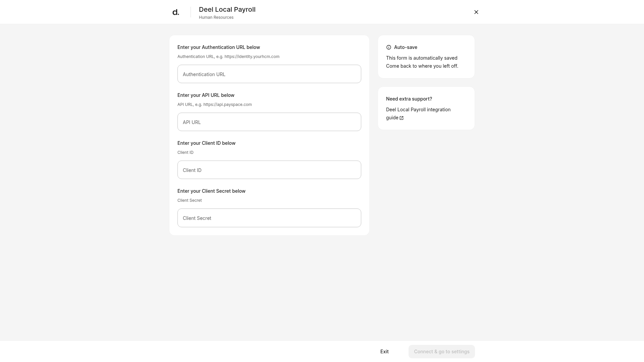Focus the Authentication URL input field

pyautogui.click(x=269, y=74)
